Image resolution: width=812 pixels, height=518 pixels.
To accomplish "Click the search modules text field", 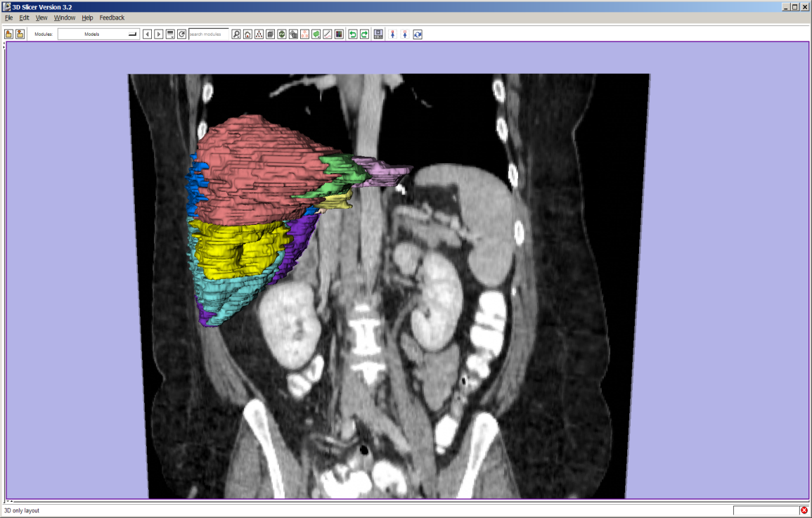I will tap(208, 34).
